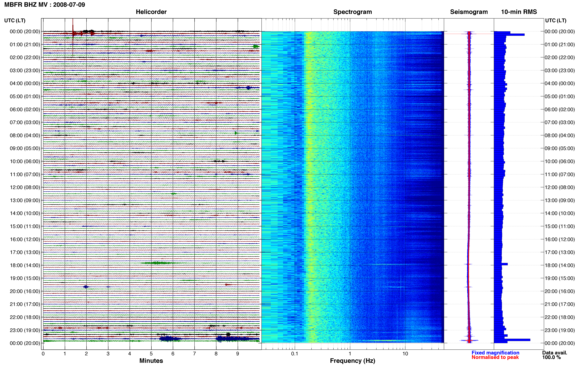Click the title 'MBFR BHZ MV : 2008-07-09'
The image size is (588, 368).
(x=45, y=5)
